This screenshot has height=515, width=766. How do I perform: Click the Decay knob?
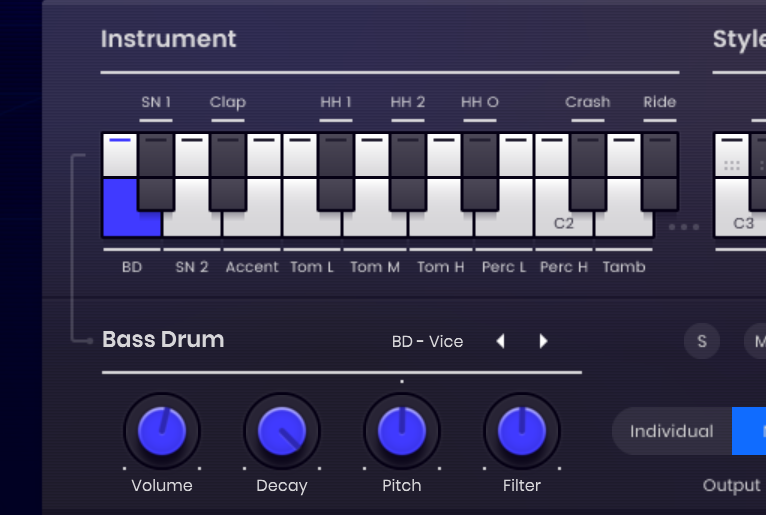[x=282, y=431]
